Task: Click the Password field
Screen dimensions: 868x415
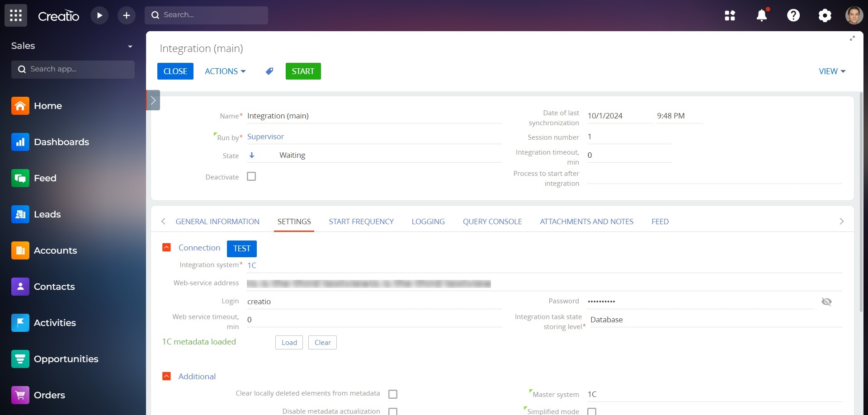Action: (x=700, y=302)
